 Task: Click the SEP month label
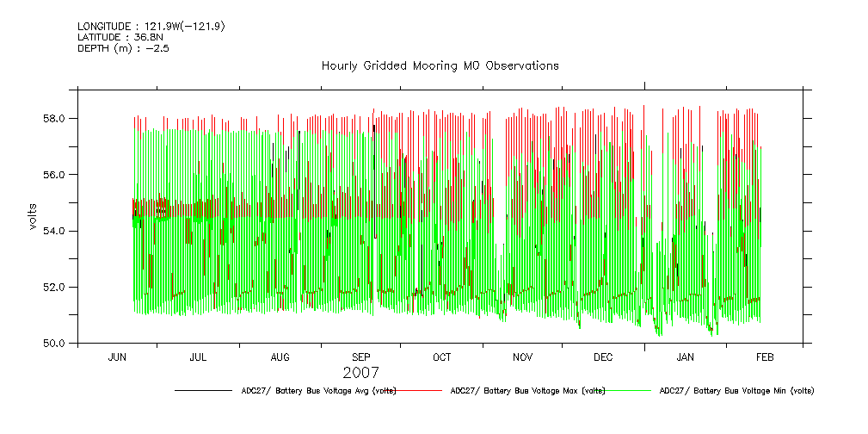pyautogui.click(x=361, y=357)
